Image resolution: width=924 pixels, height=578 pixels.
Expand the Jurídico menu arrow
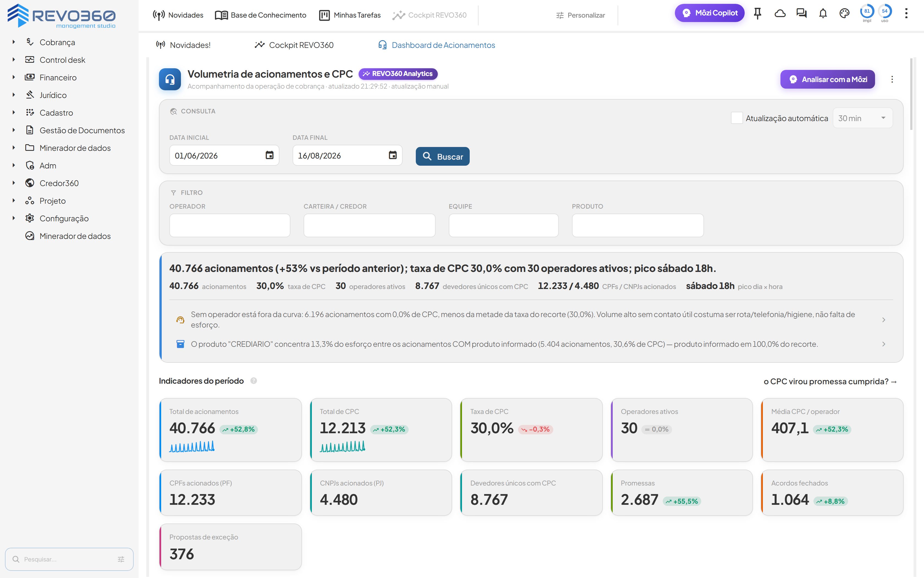[x=13, y=95]
